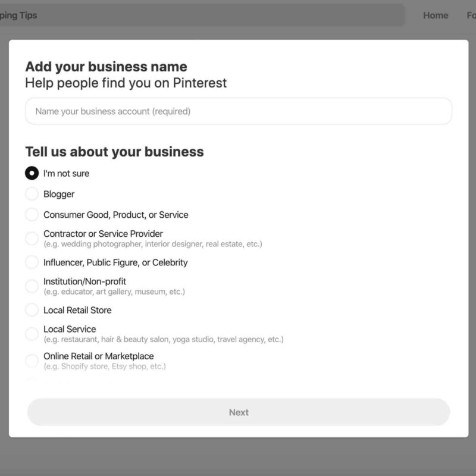476x476 pixels.
Task: Select "Consumer Good, Product, or Service"
Action: click(x=33, y=215)
